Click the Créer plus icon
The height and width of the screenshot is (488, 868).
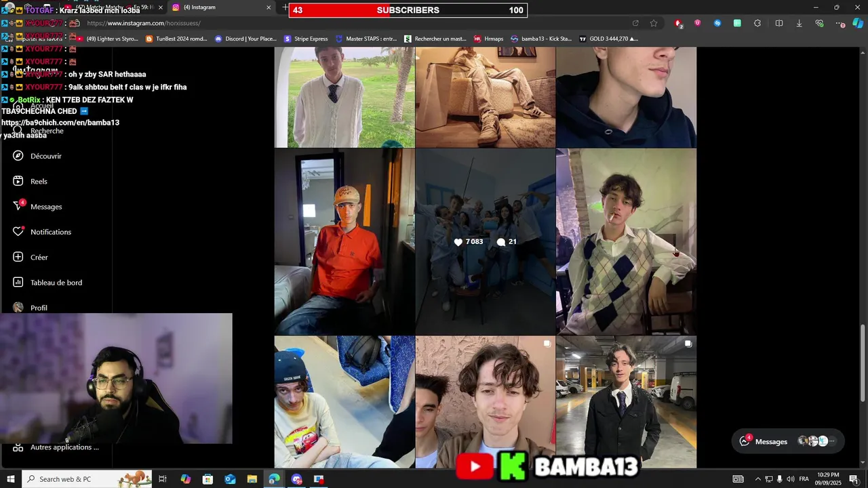tap(18, 257)
